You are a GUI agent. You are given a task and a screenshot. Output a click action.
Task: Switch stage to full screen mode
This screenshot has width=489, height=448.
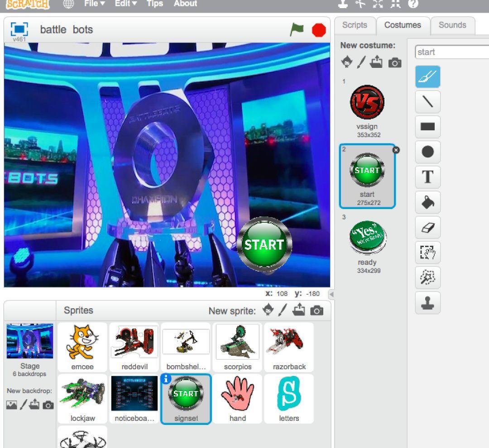point(19,29)
